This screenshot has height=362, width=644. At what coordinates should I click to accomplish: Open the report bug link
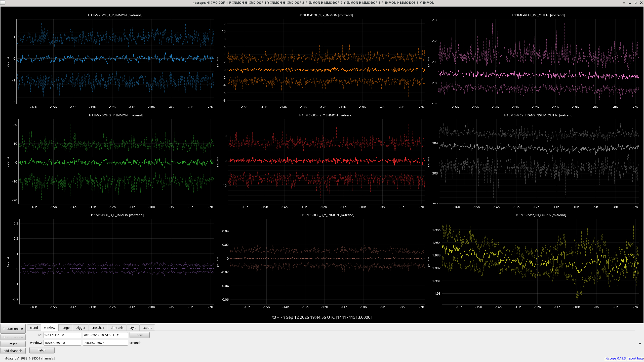click(635, 358)
